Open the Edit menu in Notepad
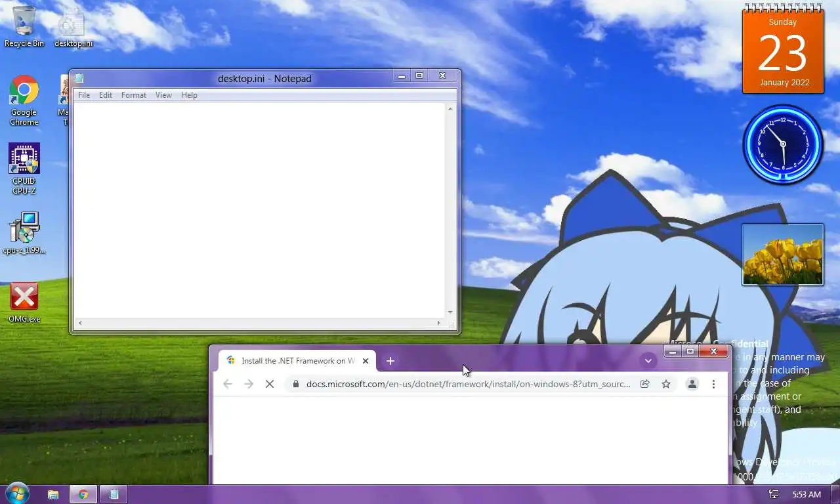The image size is (840, 504). pos(106,95)
